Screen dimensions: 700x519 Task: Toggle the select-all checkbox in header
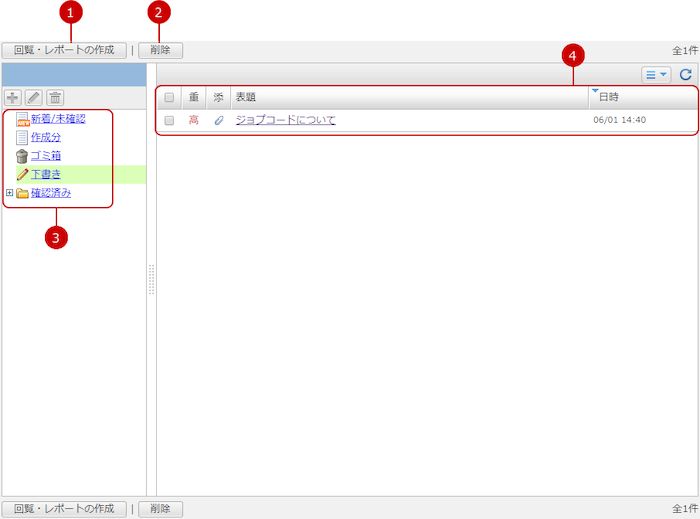click(x=169, y=97)
